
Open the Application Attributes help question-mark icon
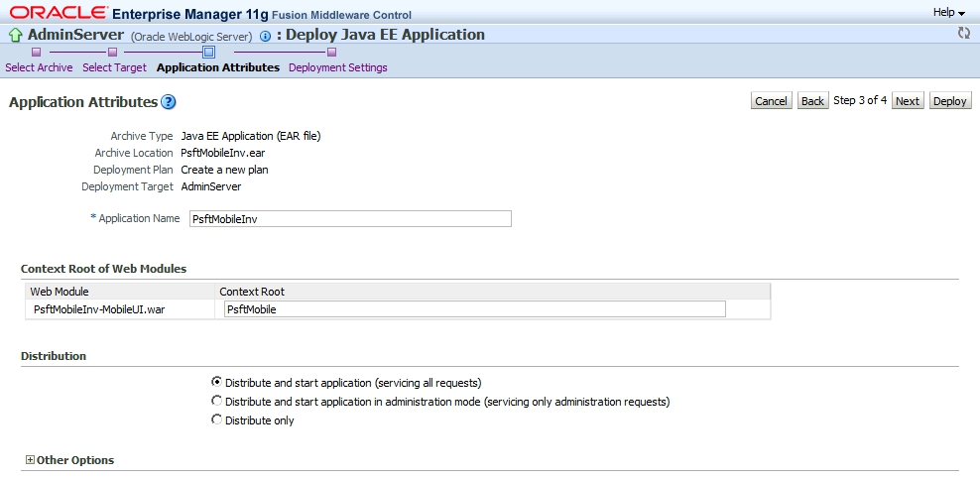point(169,102)
